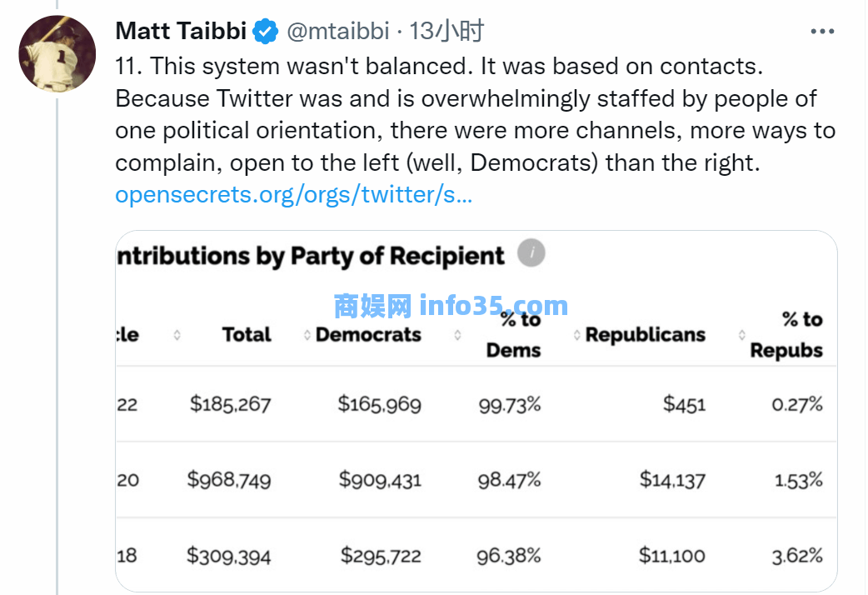Viewport: 868px width, 595px height.
Task: Click the % to Repubs column header
Action: click(x=786, y=335)
